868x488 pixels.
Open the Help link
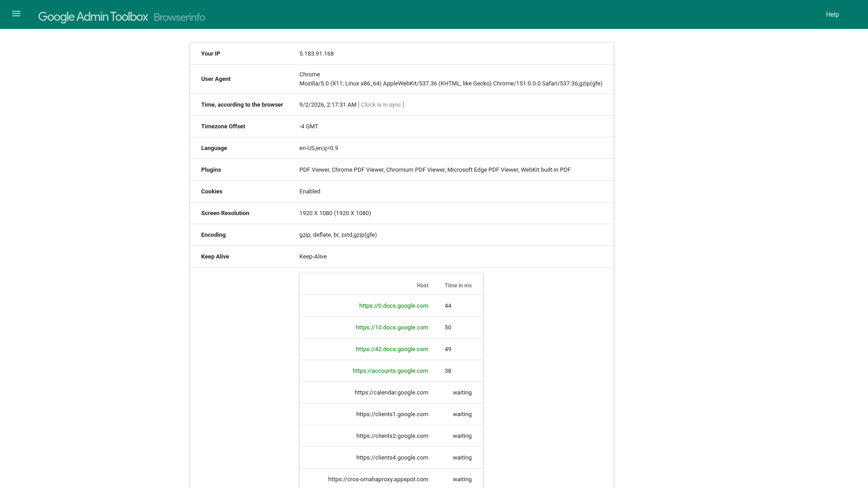832,14
